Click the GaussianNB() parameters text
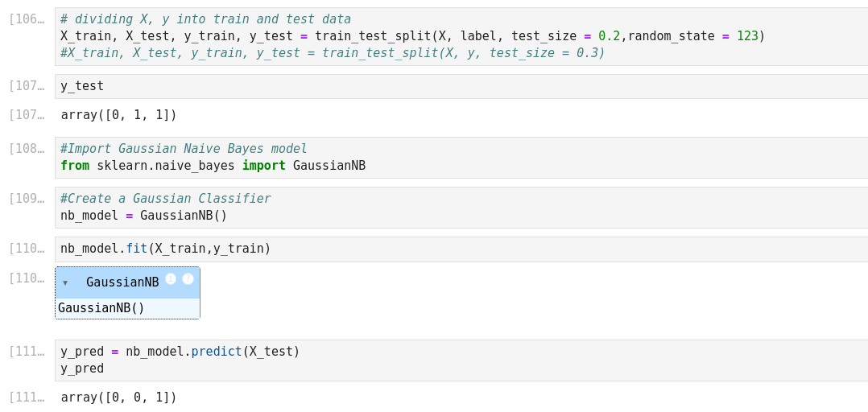 (x=101, y=308)
